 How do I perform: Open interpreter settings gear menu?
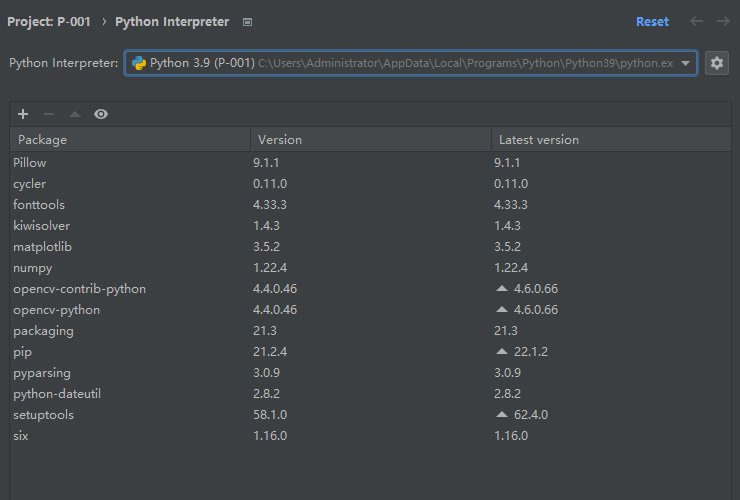(716, 63)
